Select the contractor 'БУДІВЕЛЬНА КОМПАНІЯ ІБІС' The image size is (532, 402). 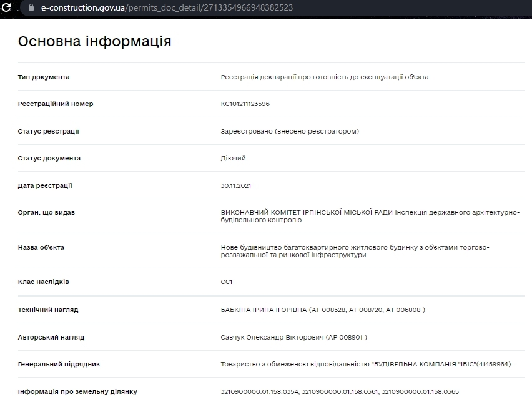pyautogui.click(x=423, y=364)
